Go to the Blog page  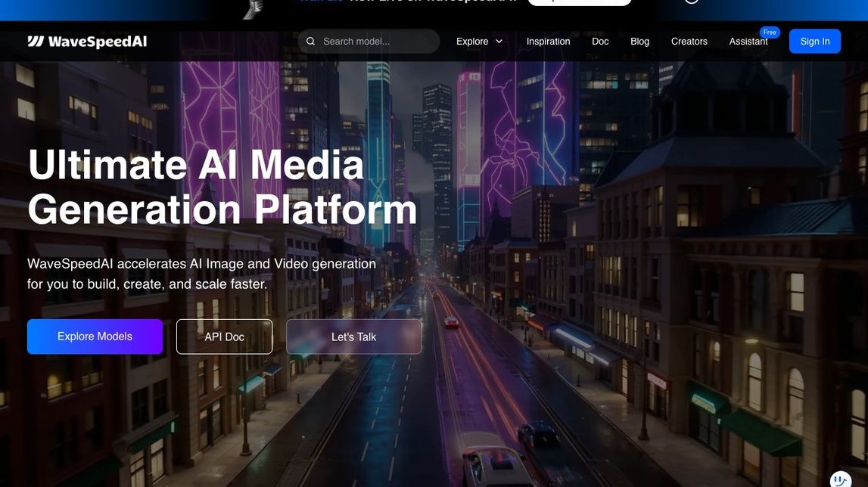pos(639,42)
